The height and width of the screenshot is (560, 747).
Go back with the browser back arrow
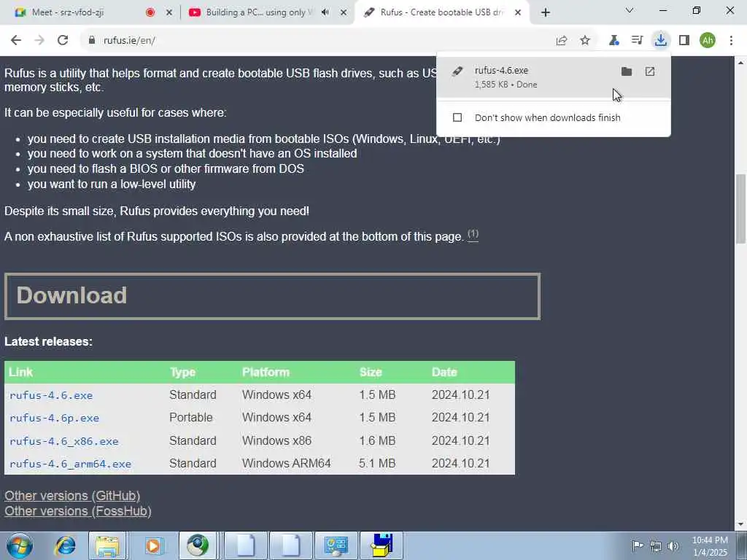(x=16, y=41)
